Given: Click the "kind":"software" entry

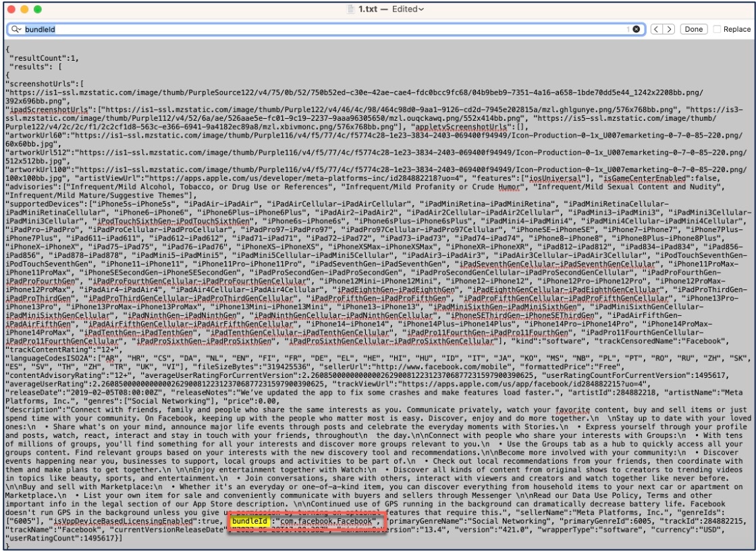Looking at the screenshot, I should 547,341.
